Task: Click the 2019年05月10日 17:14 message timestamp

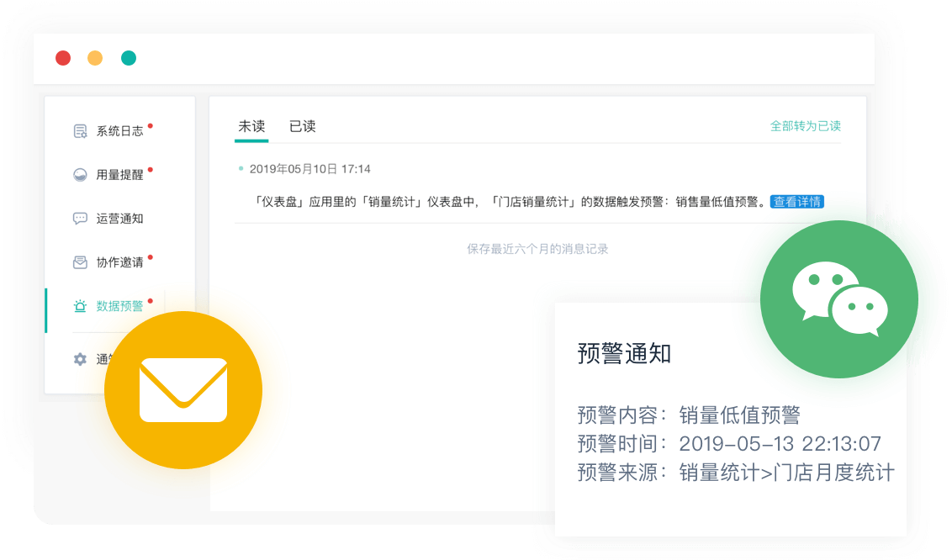Action: pyautogui.click(x=309, y=169)
